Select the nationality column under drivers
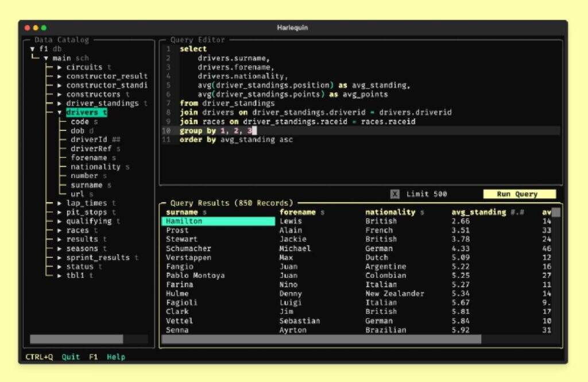 click(x=95, y=167)
